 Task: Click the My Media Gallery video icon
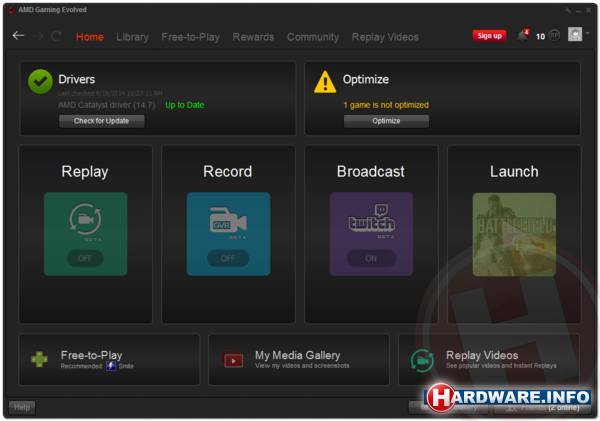(232, 359)
